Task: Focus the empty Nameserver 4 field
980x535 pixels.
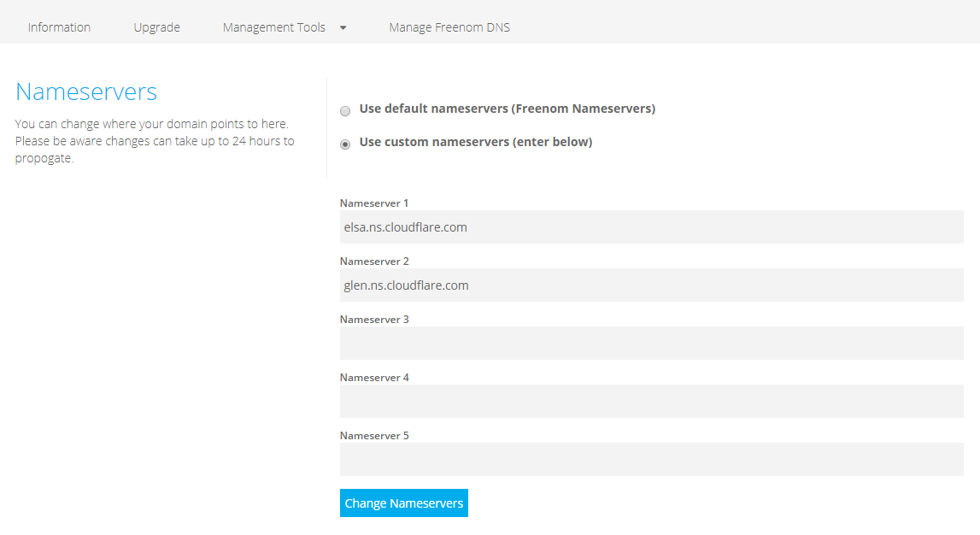Action: (651, 402)
